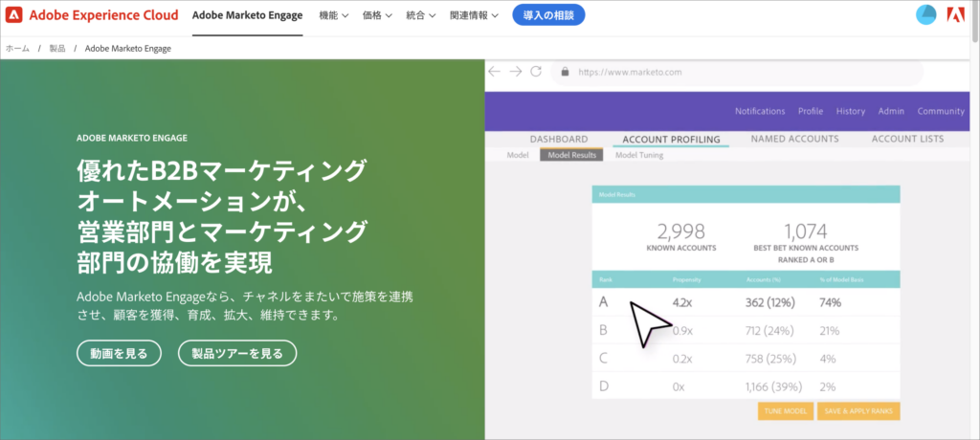This screenshot has width=980, height=440.
Task: Click the 712 (24%) accounts cell
Action: [769, 331]
